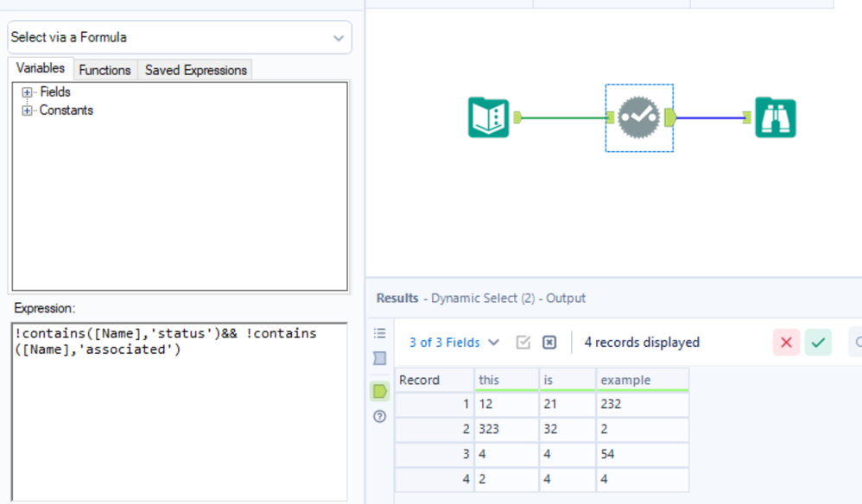Select record row number 4
This screenshot has width=862, height=504.
(x=434, y=479)
